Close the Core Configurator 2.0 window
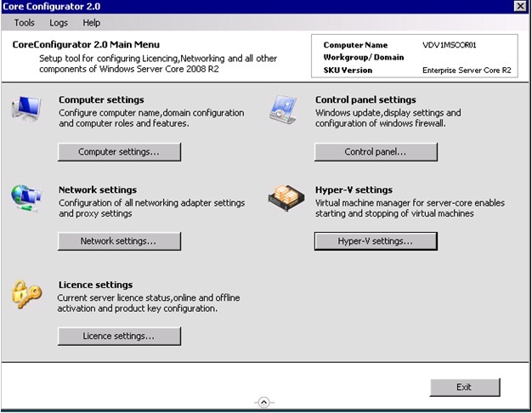This screenshot has height=413, width=532. click(x=520, y=6)
